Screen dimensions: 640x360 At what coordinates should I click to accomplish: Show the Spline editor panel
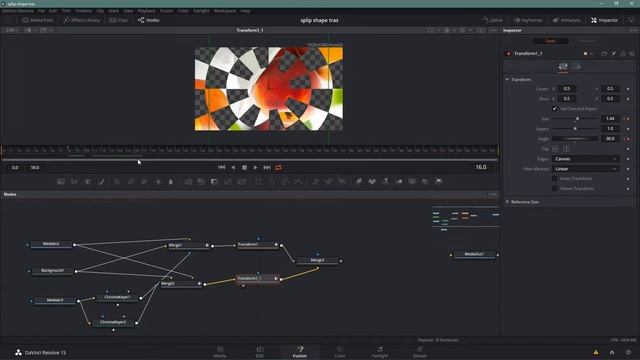[x=492, y=20]
